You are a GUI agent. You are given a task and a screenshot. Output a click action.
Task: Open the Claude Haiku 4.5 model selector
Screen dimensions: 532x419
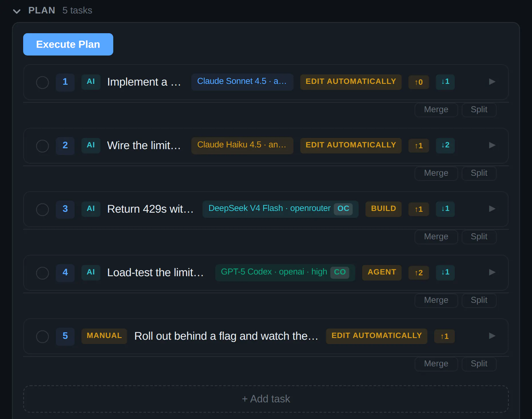click(x=242, y=145)
